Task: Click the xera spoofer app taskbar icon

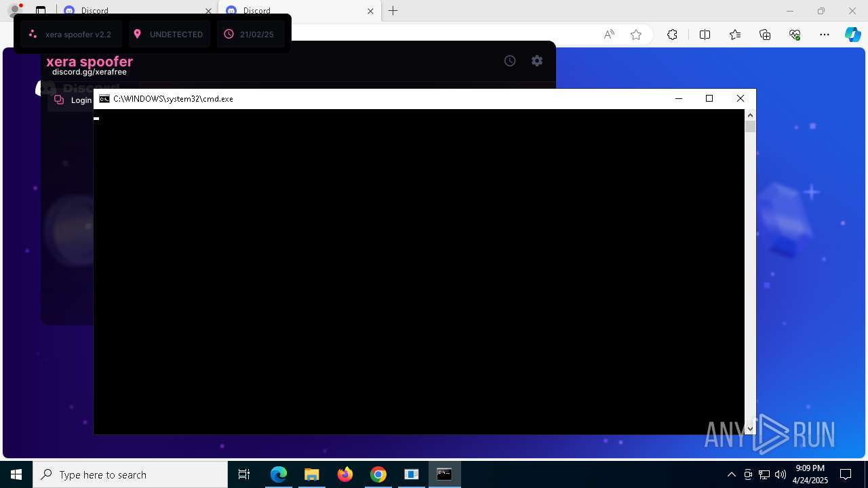Action: pyautogui.click(x=412, y=474)
